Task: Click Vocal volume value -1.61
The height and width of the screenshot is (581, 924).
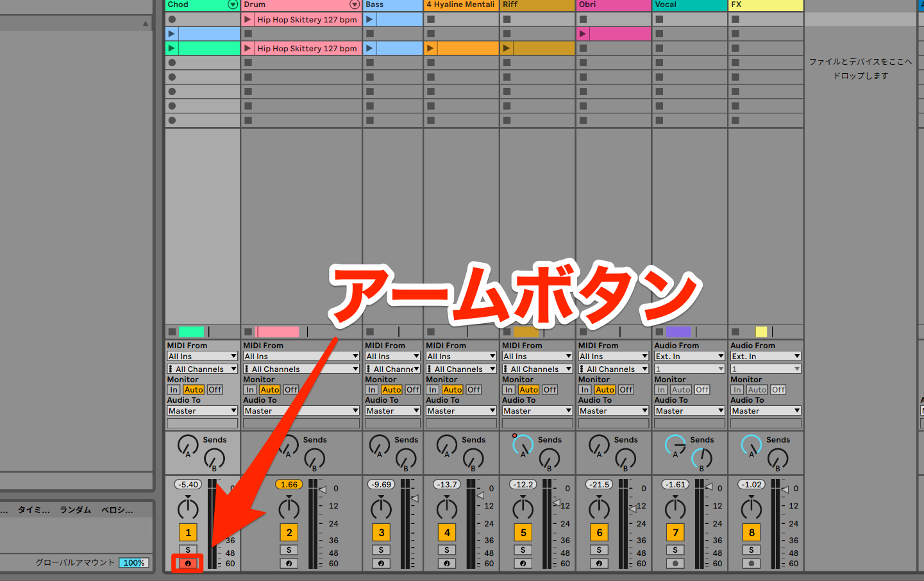Action: 676,485
